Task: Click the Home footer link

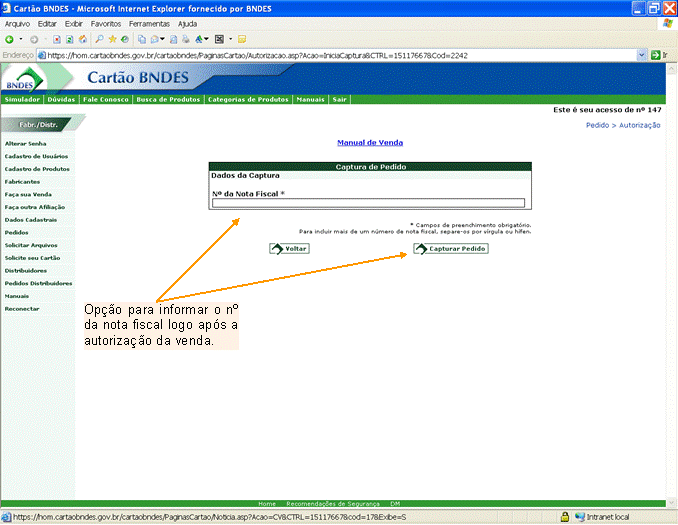Action: [x=267, y=504]
